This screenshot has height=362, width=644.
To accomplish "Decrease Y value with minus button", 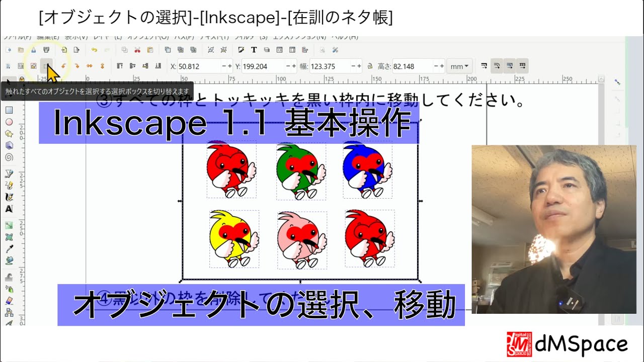I will 287,66.
